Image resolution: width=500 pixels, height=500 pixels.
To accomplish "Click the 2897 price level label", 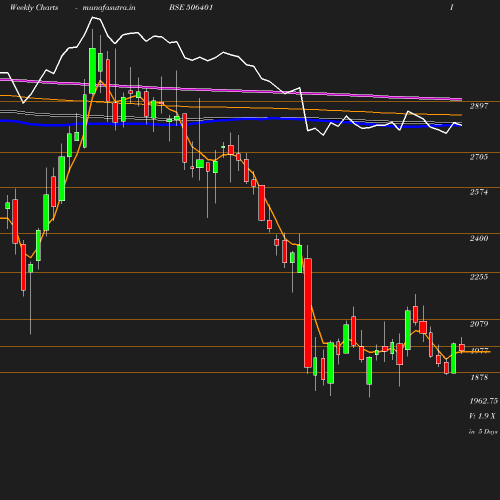I will (479, 106).
